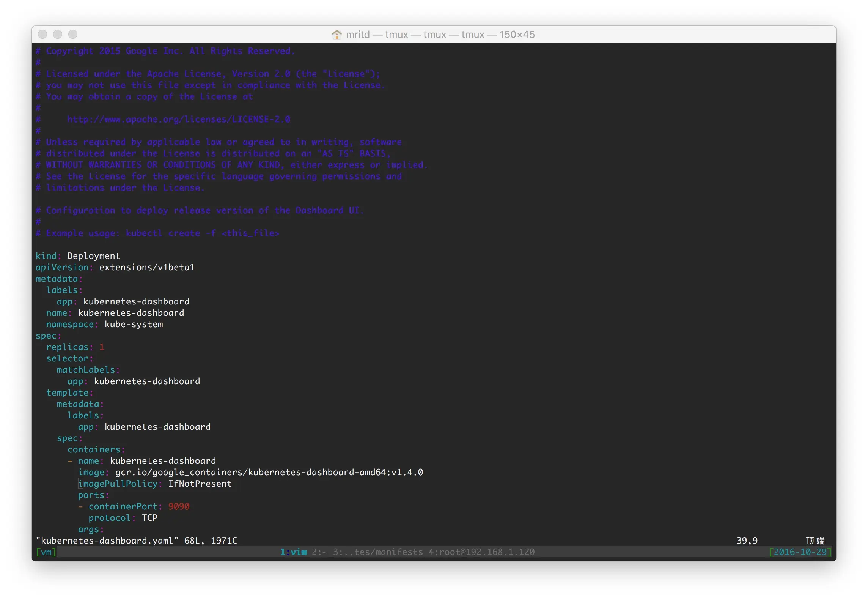Click apiVersion extensions/v1beta1 value
This screenshot has height=599, width=868.
pyautogui.click(x=147, y=268)
